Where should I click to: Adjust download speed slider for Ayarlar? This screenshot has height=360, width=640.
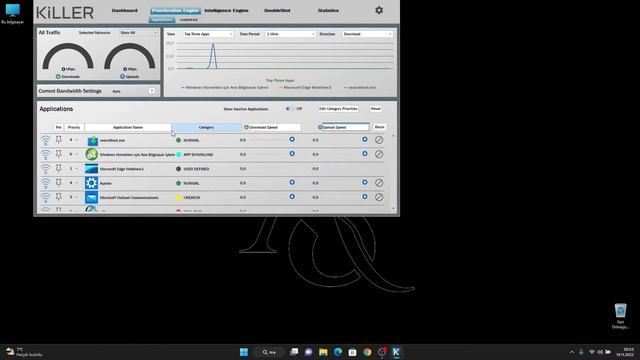click(x=292, y=182)
